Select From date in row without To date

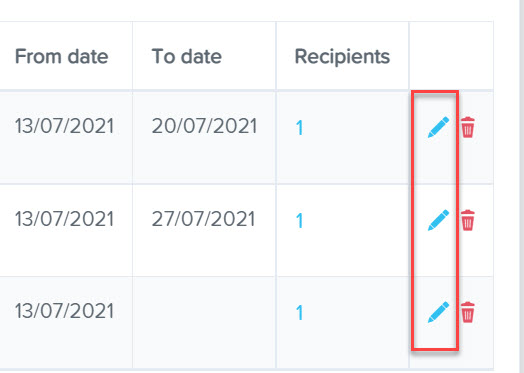tap(66, 322)
